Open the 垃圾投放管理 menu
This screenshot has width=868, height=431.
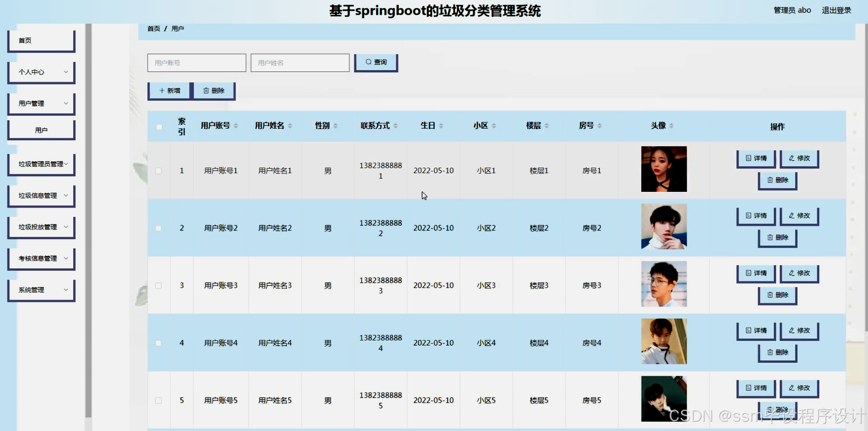point(41,227)
